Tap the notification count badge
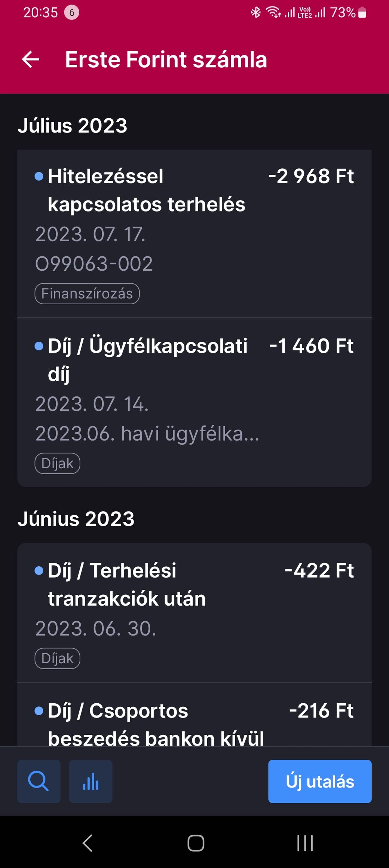The image size is (389, 868). point(71,13)
